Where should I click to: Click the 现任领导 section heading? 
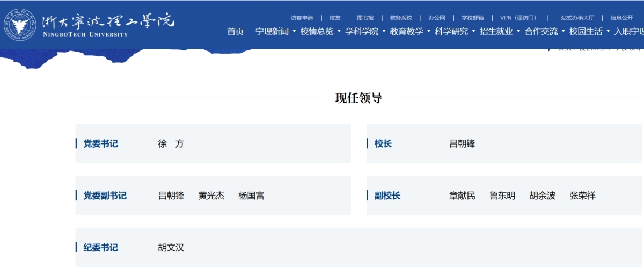click(358, 98)
